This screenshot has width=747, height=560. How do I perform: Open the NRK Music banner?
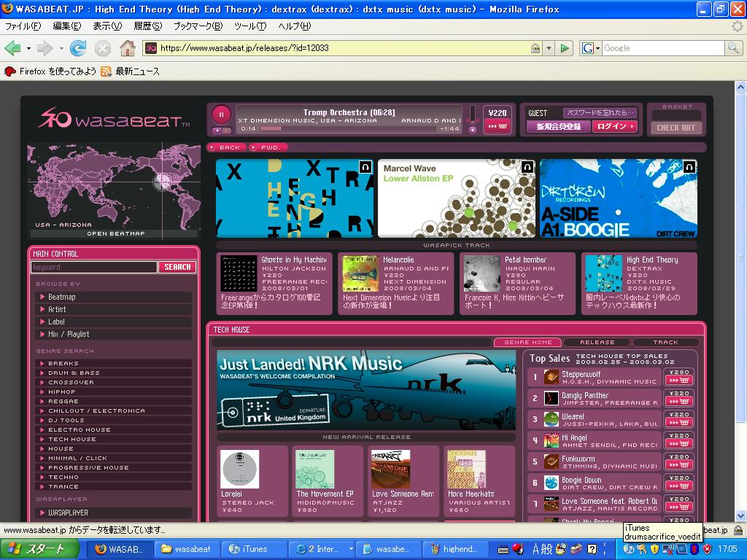click(366, 390)
